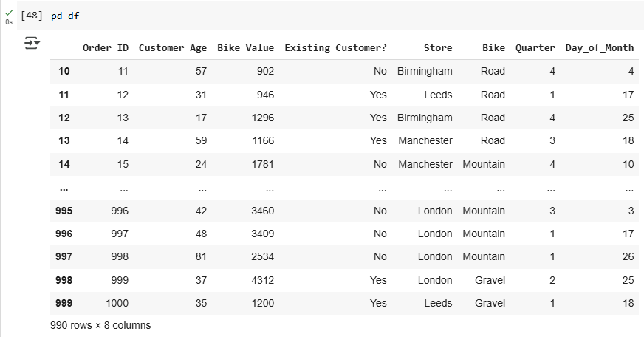Click the Manchester cell in row 13
This screenshot has width=644, height=337.
click(425, 140)
